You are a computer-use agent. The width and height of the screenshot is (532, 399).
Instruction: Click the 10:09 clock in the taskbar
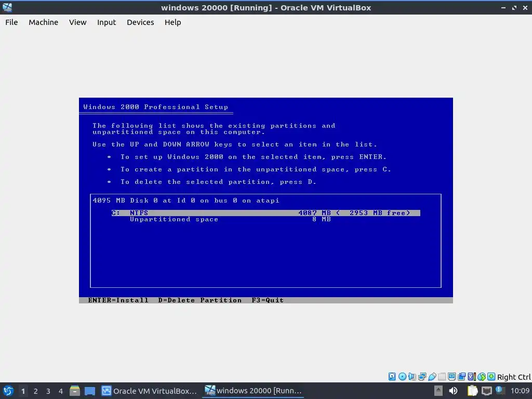pyautogui.click(x=520, y=391)
